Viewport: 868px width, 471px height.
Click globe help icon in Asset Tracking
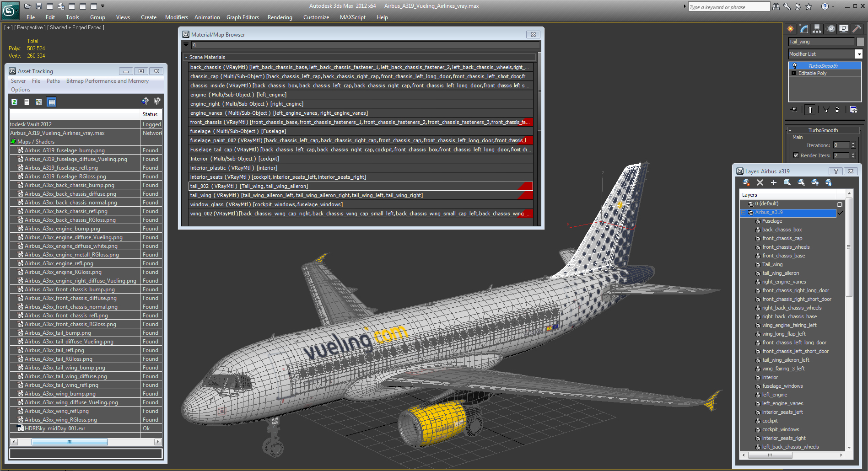[x=145, y=102]
